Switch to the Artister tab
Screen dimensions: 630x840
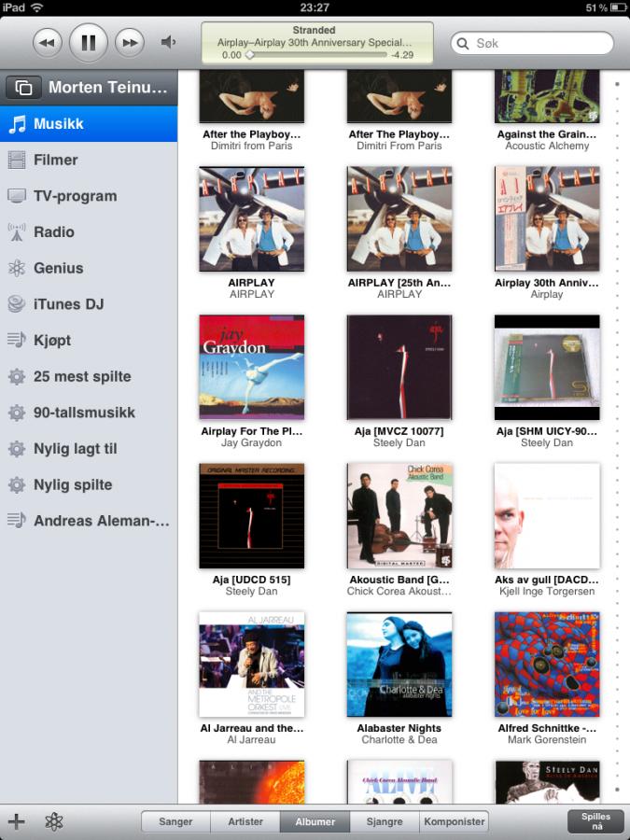point(245,821)
